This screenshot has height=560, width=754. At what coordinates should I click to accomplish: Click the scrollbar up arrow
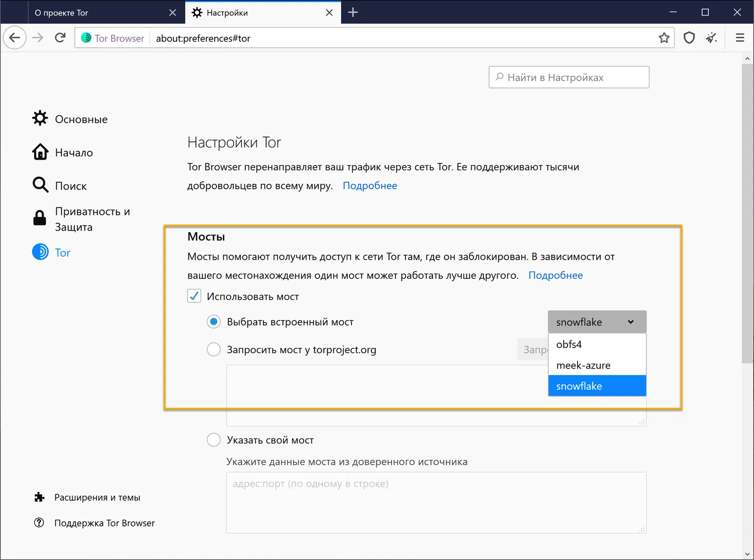[747, 58]
